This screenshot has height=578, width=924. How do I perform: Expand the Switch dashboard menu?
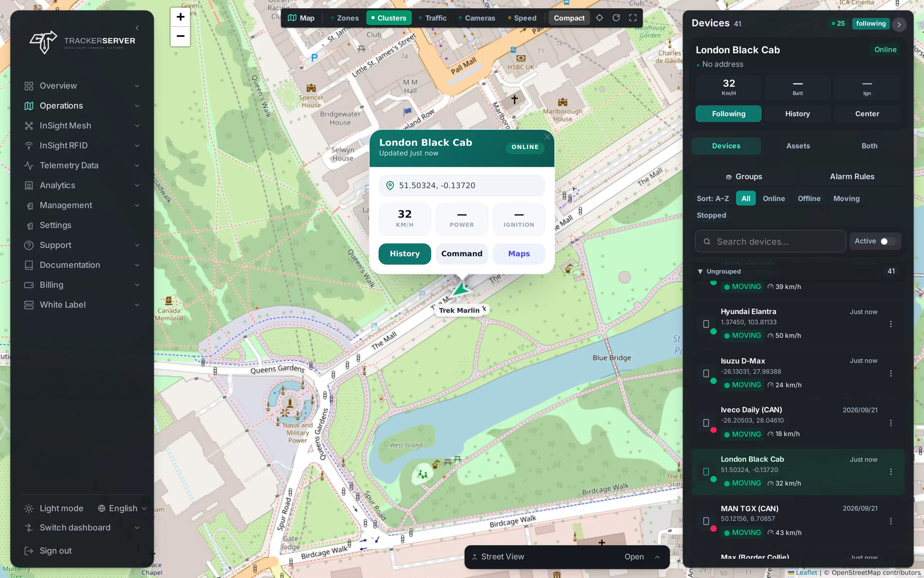[82, 528]
